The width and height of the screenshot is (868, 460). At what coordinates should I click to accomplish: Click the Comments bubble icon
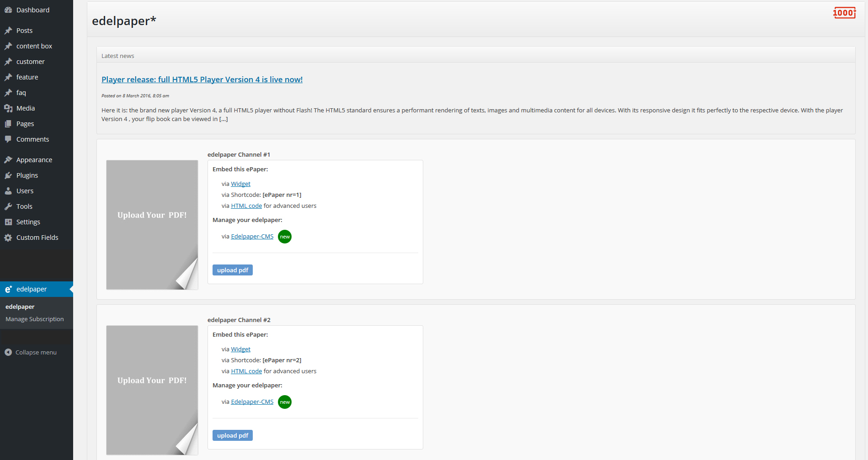coord(8,139)
